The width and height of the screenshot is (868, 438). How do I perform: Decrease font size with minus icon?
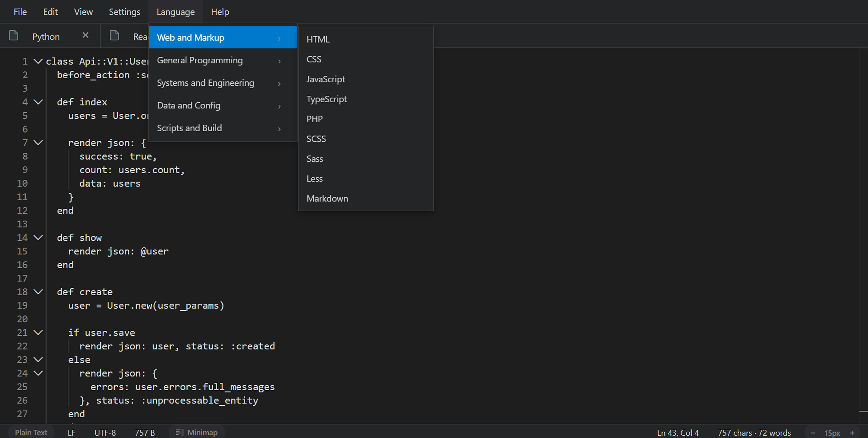click(813, 433)
